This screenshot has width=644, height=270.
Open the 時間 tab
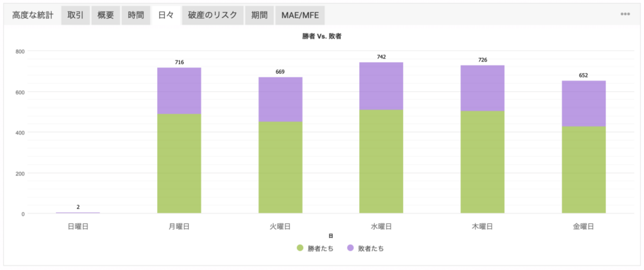(x=136, y=15)
